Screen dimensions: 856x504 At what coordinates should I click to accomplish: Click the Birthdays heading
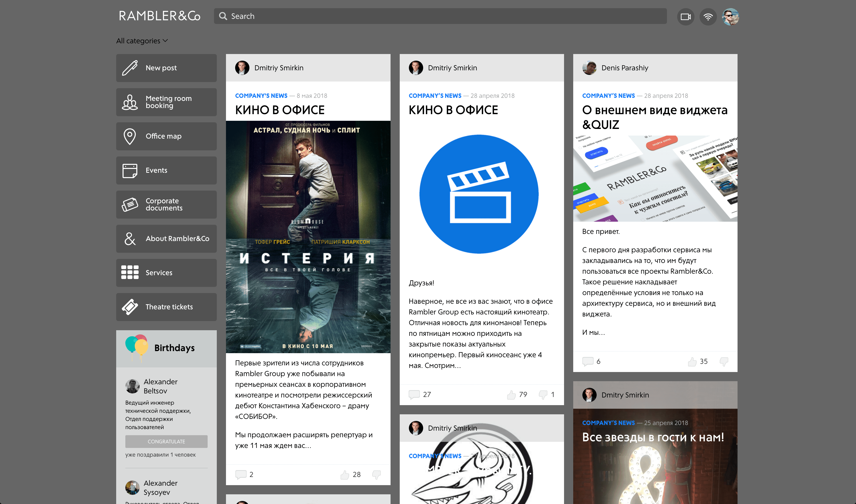174,348
